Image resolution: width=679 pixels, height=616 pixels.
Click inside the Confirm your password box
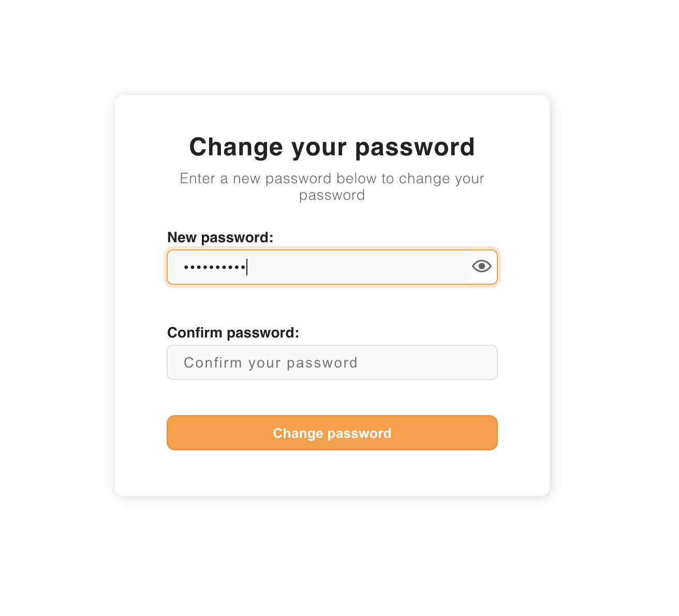click(332, 362)
